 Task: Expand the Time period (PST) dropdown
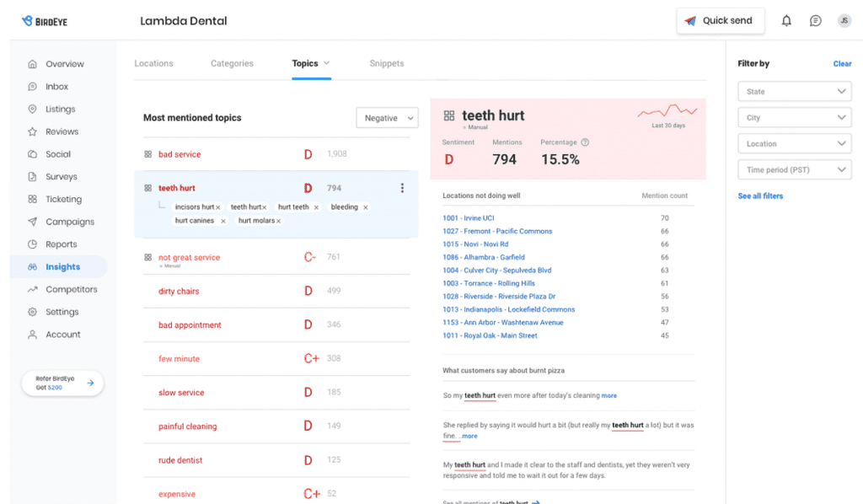click(794, 170)
